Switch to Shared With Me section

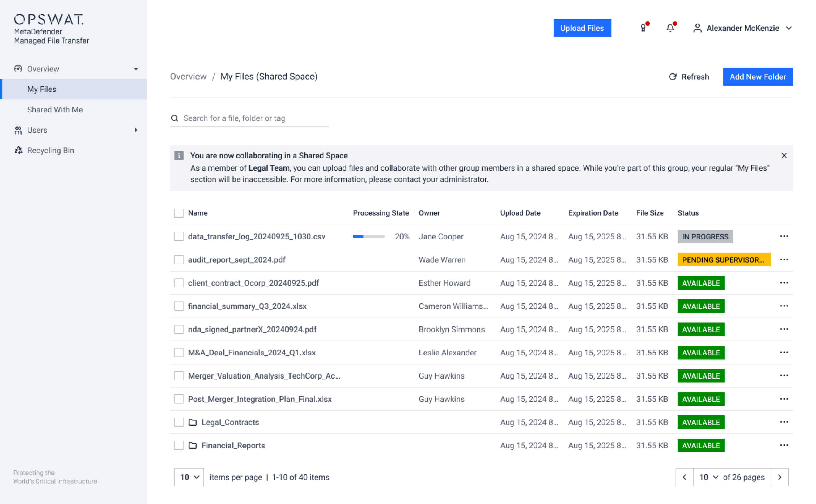pos(55,109)
